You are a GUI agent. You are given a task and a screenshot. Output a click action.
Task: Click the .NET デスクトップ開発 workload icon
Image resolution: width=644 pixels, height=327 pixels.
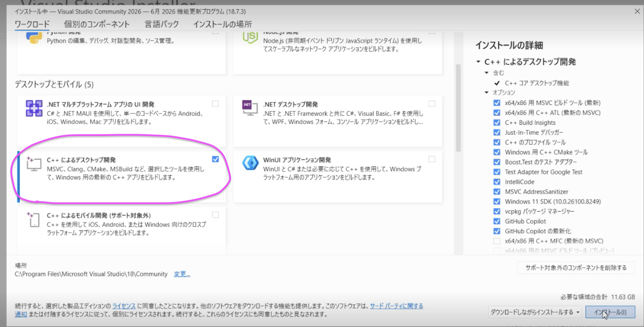pyautogui.click(x=250, y=108)
